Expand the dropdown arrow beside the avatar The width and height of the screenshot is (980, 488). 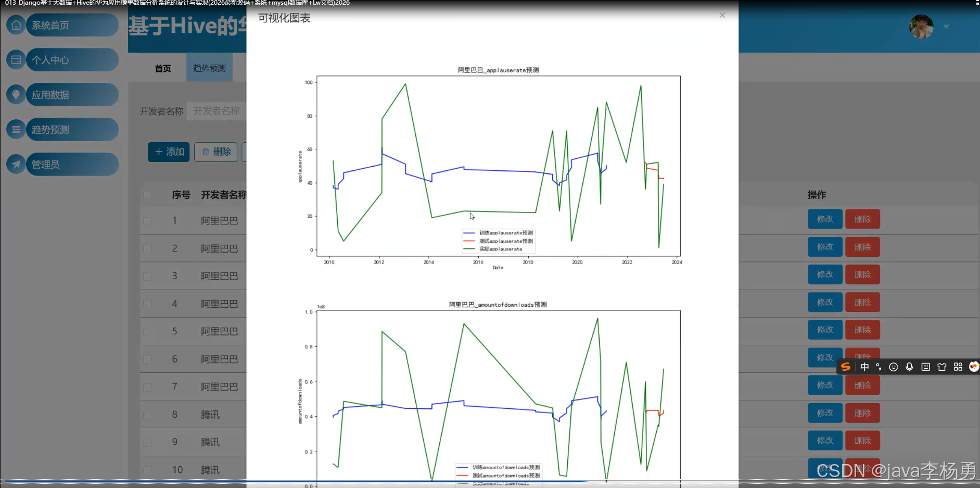tap(946, 27)
